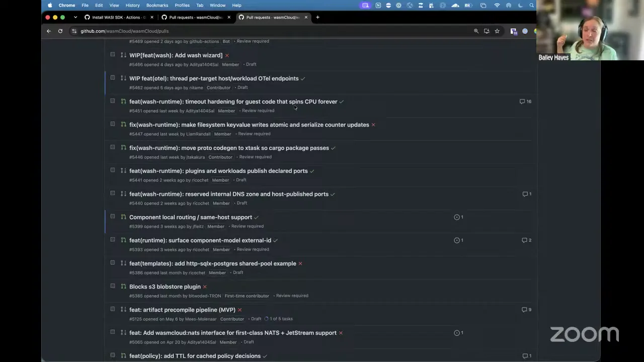Select the checkbox for the wash wizard PR
The height and width of the screenshot is (362, 644).
coord(113,54)
